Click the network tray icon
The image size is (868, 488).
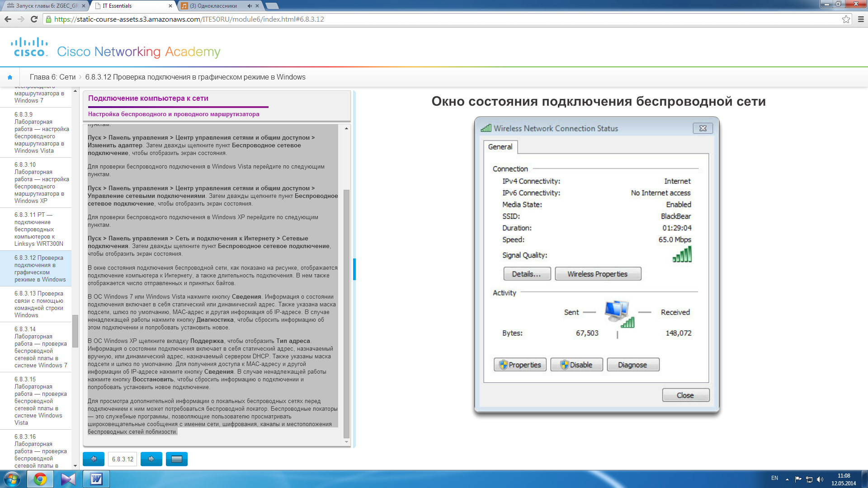click(809, 479)
